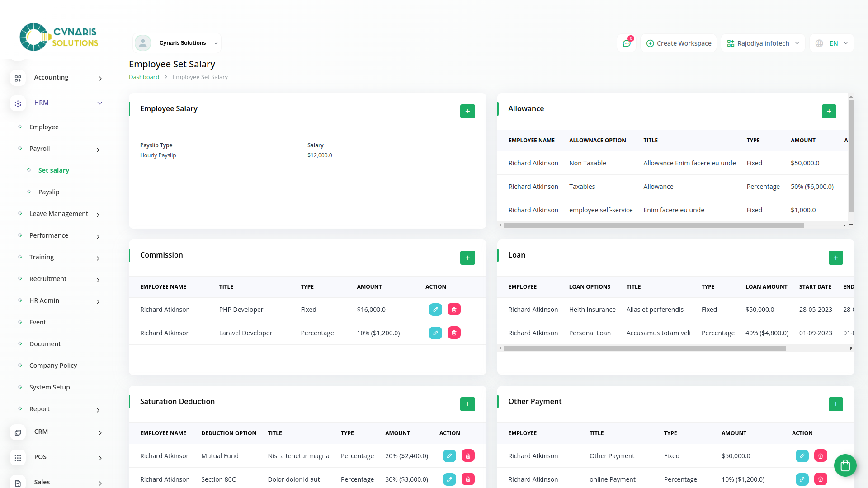The image size is (868, 488).
Task: Edit the PHP Developer commission row
Action: pyautogui.click(x=435, y=310)
